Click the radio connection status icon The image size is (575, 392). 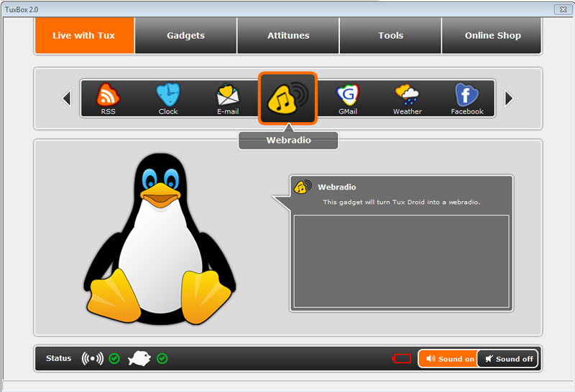pos(92,358)
